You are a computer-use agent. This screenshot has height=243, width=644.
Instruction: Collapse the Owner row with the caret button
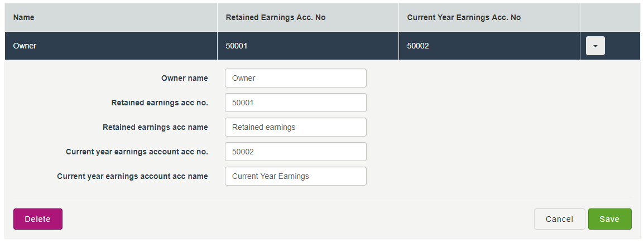coord(595,46)
